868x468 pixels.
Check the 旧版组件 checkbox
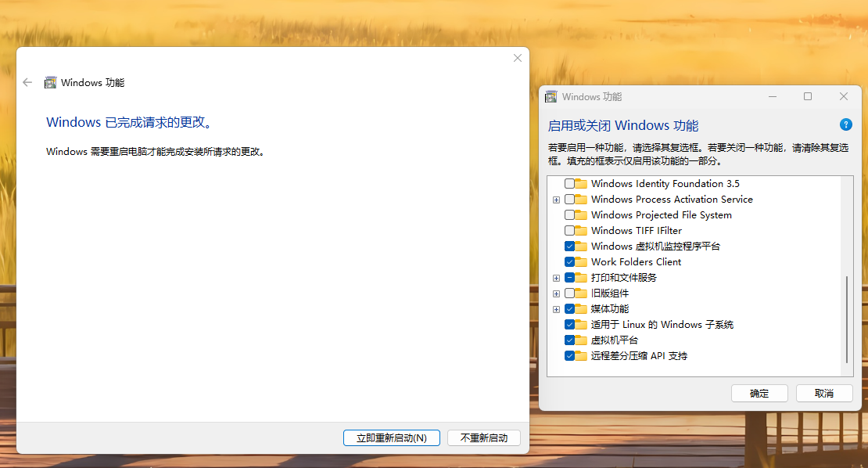[x=569, y=293]
